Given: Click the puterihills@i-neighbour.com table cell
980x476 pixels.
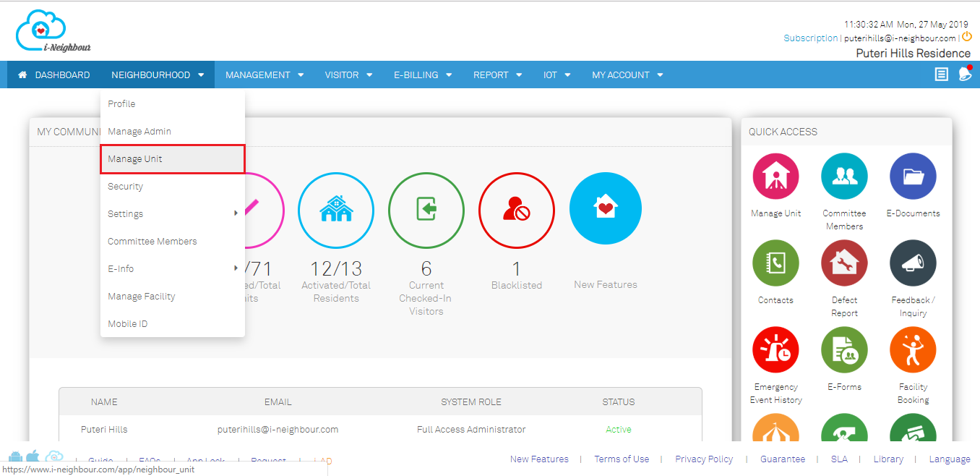Looking at the screenshot, I should click(x=278, y=429).
